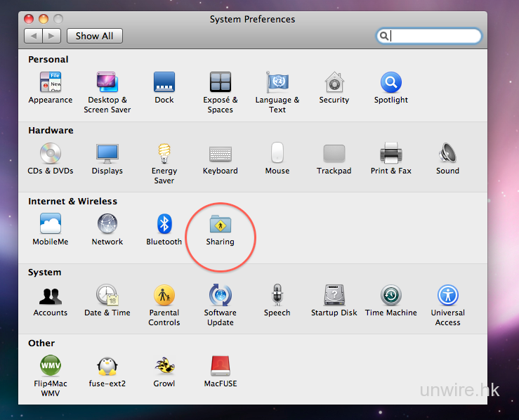Open Parental Controls settings
Image resolution: width=519 pixels, height=420 pixels.
(x=164, y=296)
